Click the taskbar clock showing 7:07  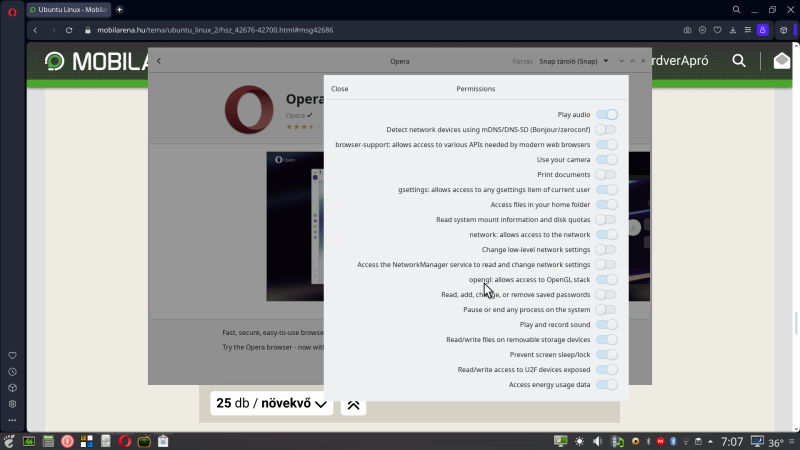pyautogui.click(x=732, y=441)
